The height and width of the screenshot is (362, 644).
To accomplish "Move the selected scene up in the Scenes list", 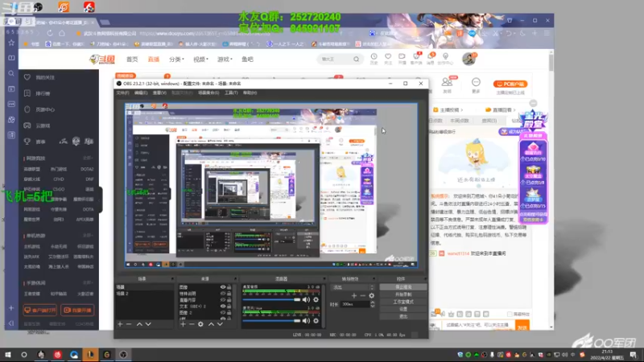I will 139,324.
